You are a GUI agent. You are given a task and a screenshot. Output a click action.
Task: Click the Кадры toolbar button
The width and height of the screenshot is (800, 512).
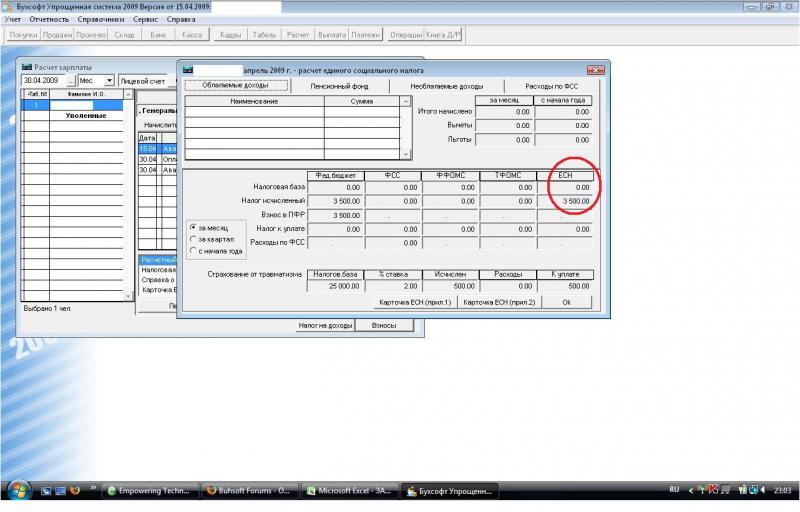(x=230, y=35)
